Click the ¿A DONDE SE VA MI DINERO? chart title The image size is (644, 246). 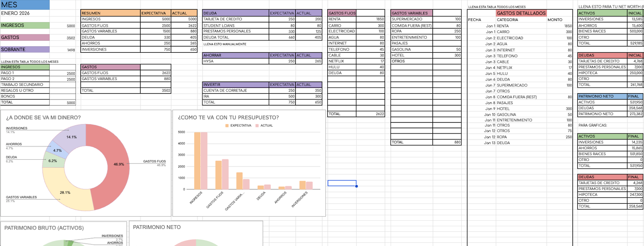click(x=44, y=118)
